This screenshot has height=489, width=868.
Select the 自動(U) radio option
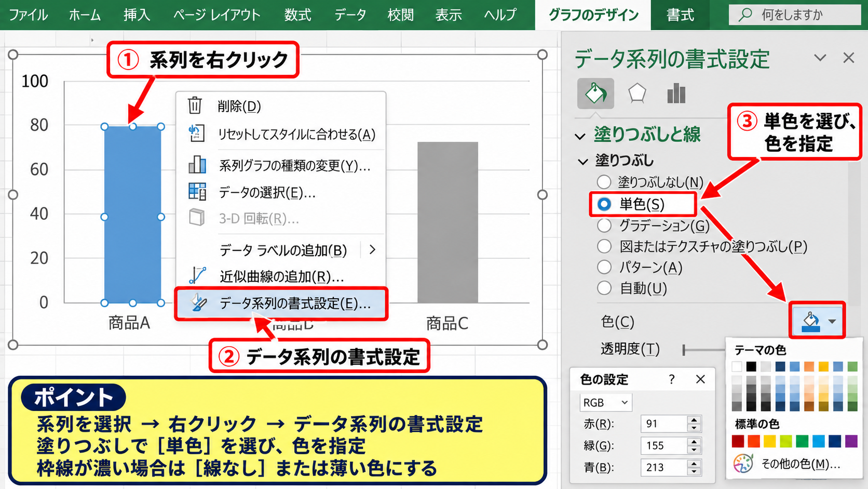click(x=604, y=288)
